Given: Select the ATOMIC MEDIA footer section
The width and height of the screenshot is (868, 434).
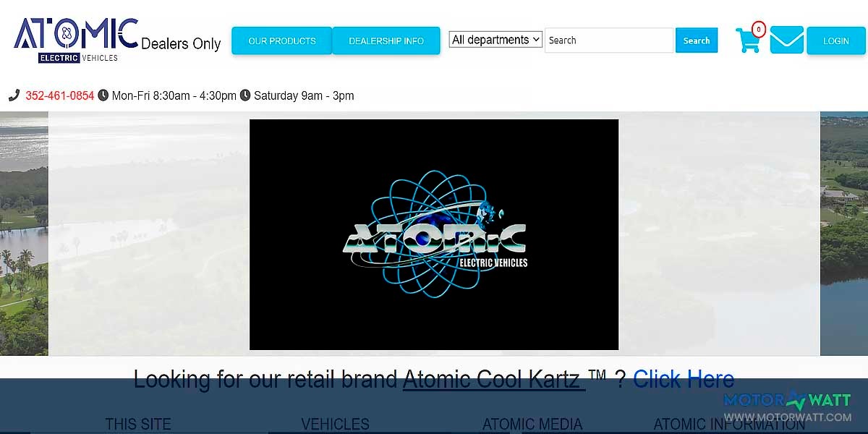Looking at the screenshot, I should 532,424.
